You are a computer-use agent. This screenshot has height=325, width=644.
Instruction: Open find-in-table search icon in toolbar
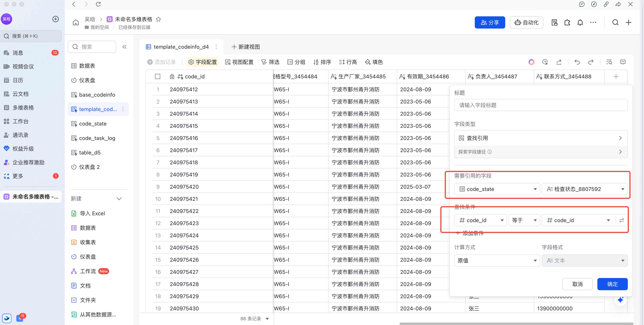(609, 62)
